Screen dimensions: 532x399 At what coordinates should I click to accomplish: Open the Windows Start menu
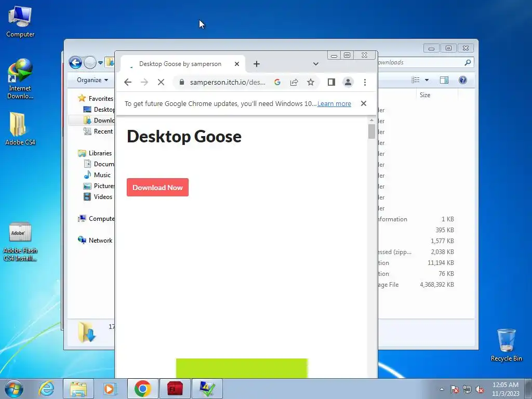[x=14, y=389]
